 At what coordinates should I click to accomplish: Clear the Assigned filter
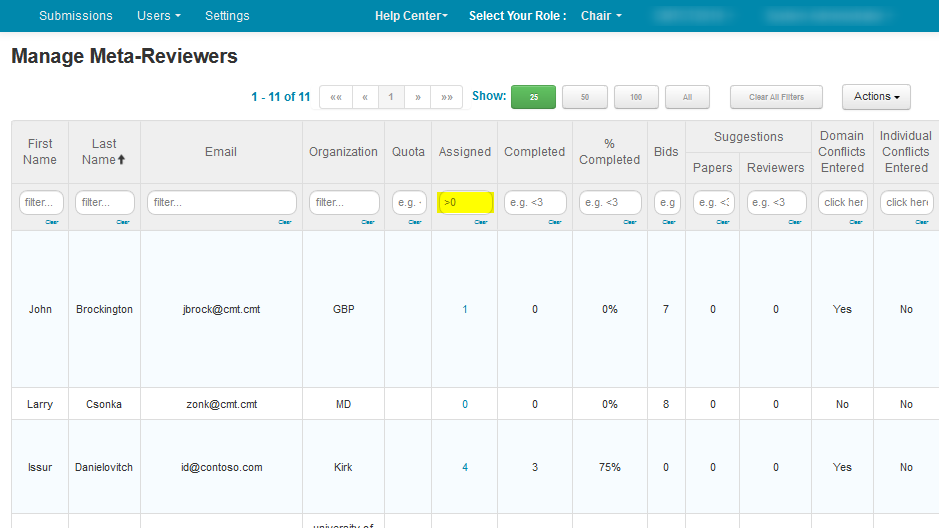coord(481,222)
